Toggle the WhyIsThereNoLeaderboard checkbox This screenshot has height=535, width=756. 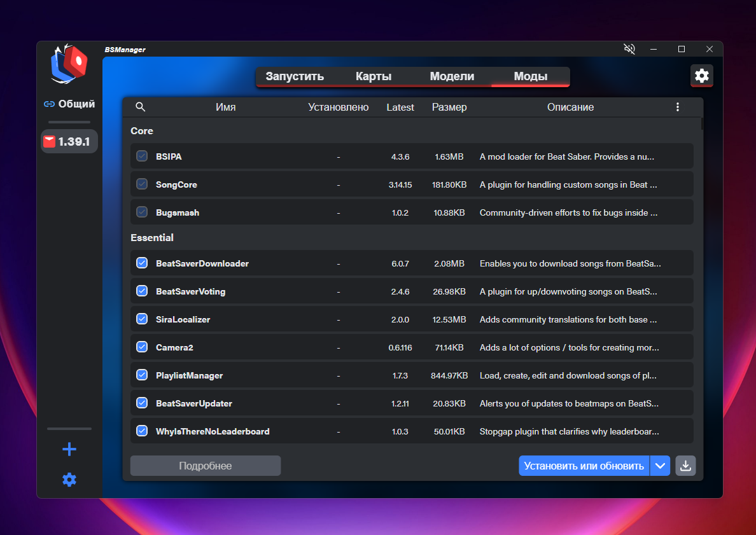pos(142,431)
